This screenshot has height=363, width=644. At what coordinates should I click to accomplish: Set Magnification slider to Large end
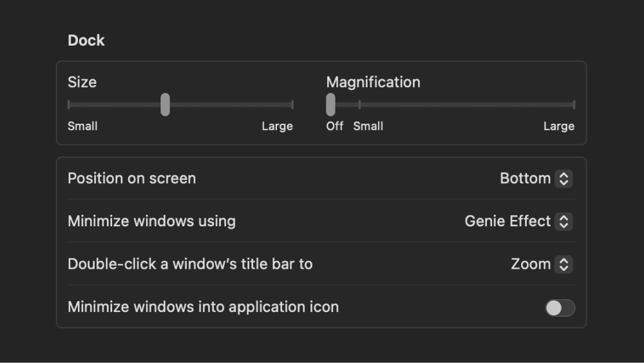point(574,104)
